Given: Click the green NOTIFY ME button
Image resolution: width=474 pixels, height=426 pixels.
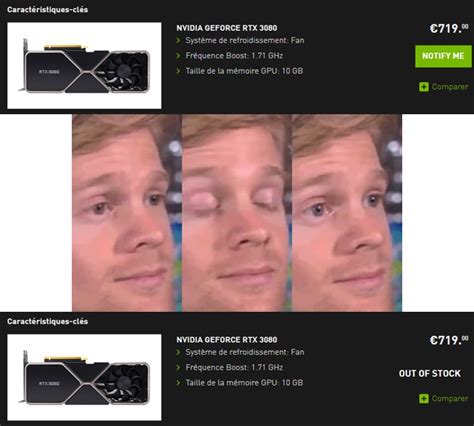Looking at the screenshot, I should [443, 56].
